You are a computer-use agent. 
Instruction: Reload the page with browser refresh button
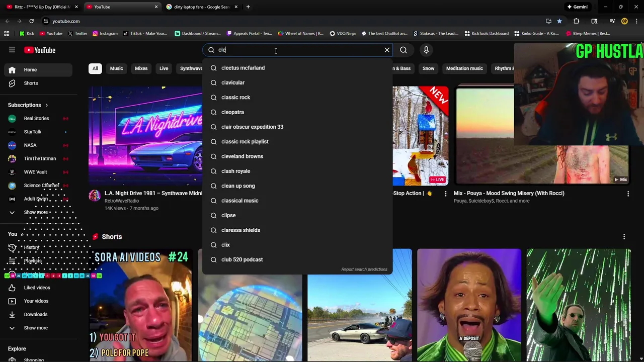pos(31,21)
